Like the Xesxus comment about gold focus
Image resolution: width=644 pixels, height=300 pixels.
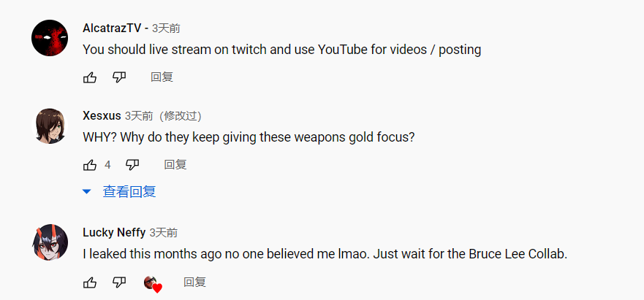pos(90,165)
